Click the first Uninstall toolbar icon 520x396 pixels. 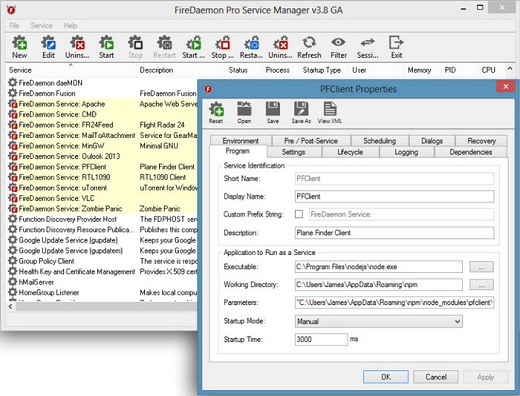pos(77,47)
